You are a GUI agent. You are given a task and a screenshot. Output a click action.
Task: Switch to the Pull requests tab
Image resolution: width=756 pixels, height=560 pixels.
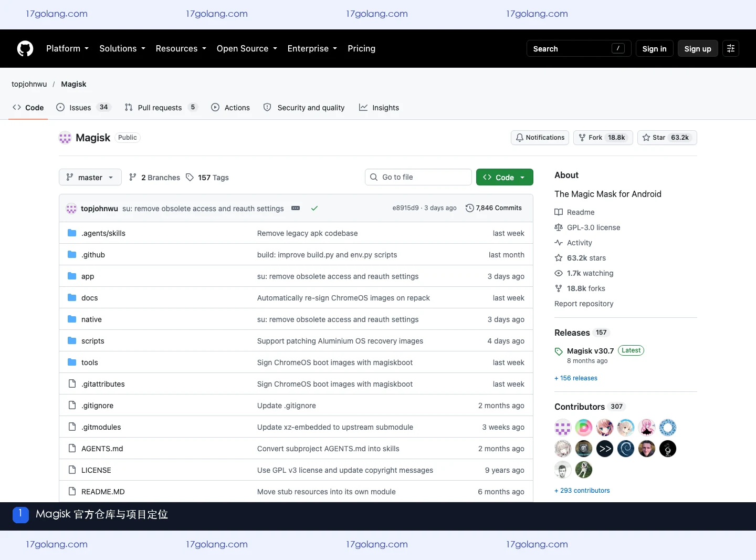pos(161,108)
